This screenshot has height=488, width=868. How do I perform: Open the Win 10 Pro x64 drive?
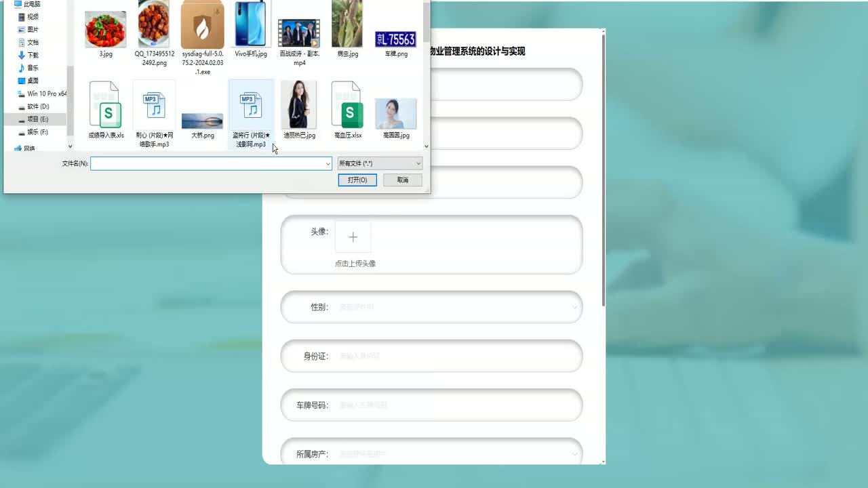[42, 94]
